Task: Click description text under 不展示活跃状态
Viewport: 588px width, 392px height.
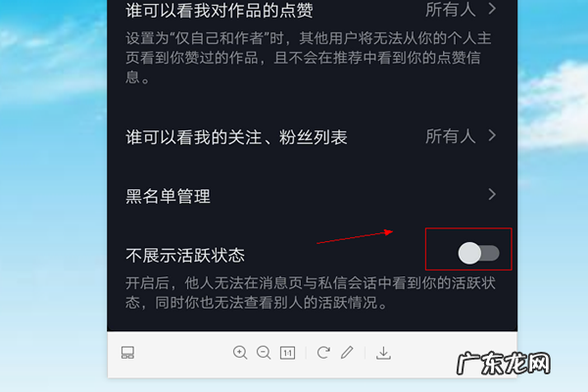Action: click(x=311, y=293)
